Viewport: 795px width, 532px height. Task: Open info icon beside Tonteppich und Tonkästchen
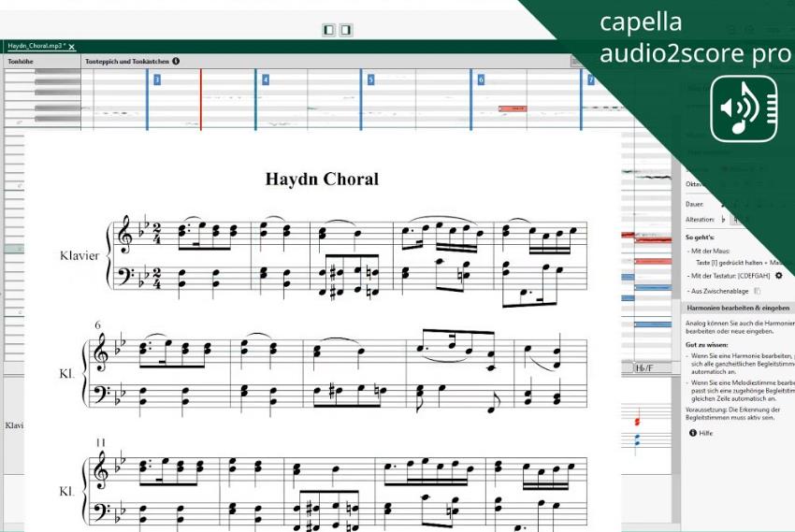pos(176,62)
